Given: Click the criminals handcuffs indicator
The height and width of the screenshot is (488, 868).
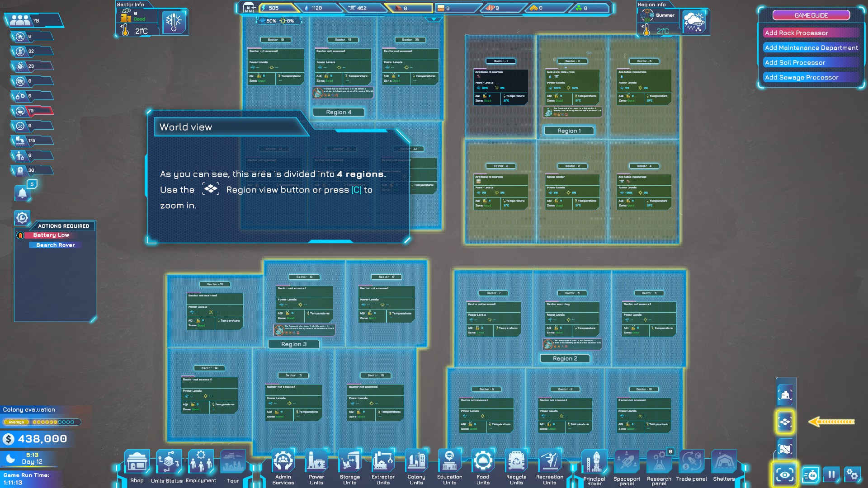Looking at the screenshot, I should 32,96.
